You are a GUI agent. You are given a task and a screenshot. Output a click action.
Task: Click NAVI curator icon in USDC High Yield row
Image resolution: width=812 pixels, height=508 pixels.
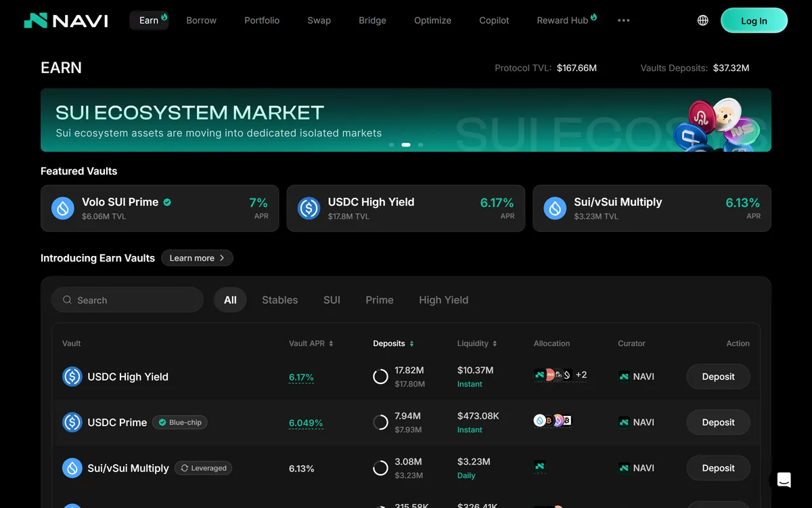(624, 377)
